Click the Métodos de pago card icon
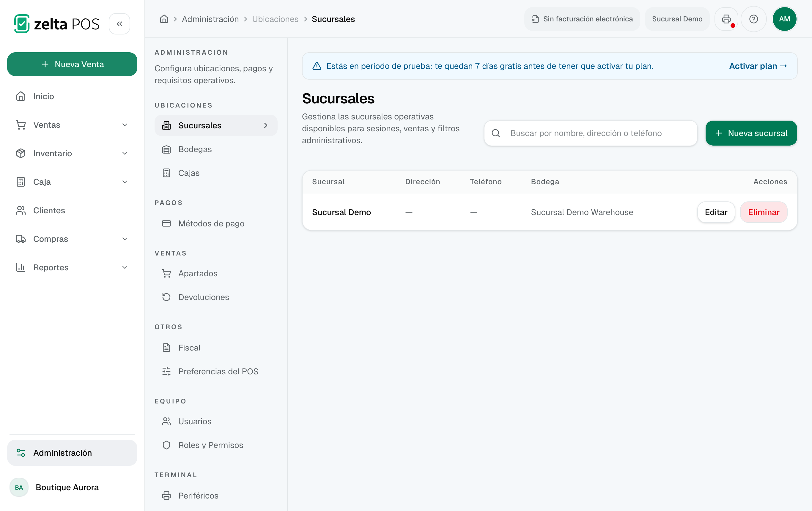This screenshot has width=812, height=511. [x=166, y=223]
